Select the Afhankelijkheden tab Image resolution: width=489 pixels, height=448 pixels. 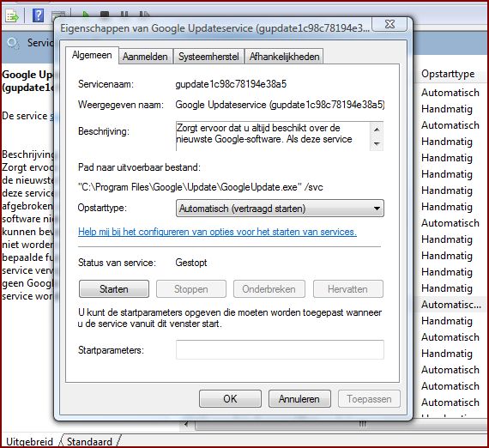pos(284,57)
